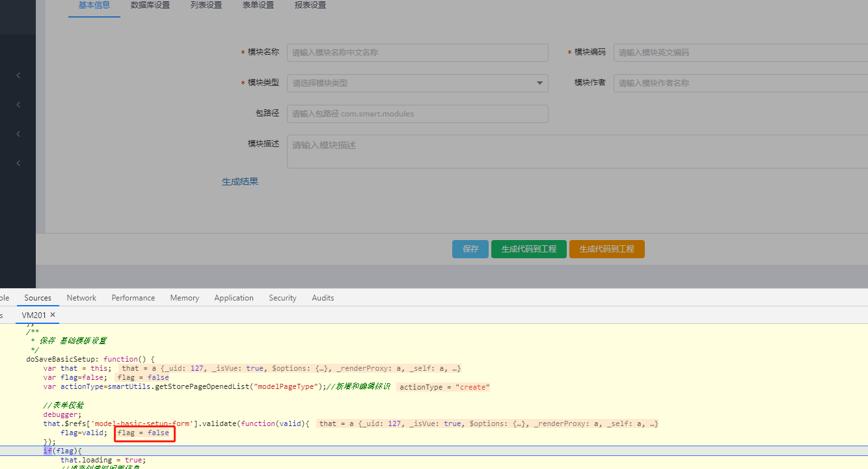Click the 模块作者 input field
Screen dimensions: 868x469
pos(740,83)
